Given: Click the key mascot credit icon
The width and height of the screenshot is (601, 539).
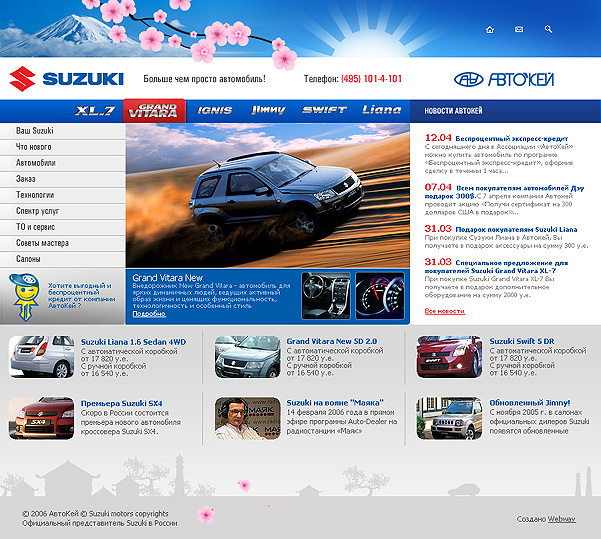Looking at the screenshot, I should [25, 297].
